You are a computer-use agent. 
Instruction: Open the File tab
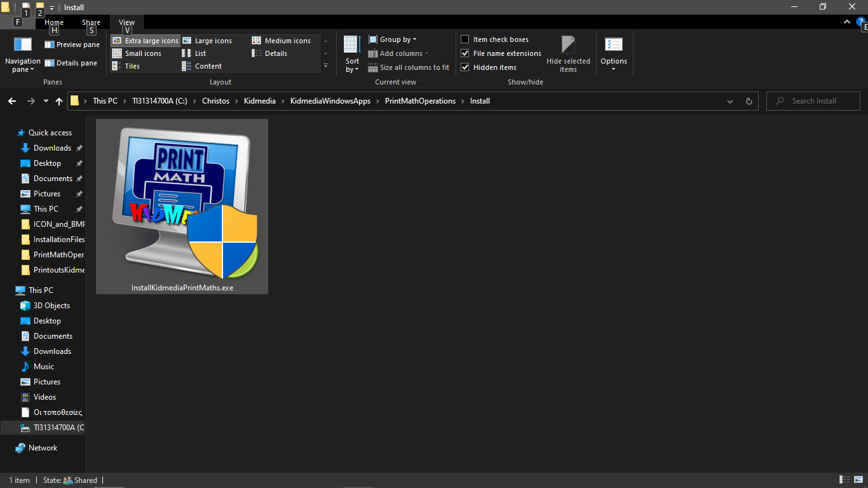[x=18, y=22]
